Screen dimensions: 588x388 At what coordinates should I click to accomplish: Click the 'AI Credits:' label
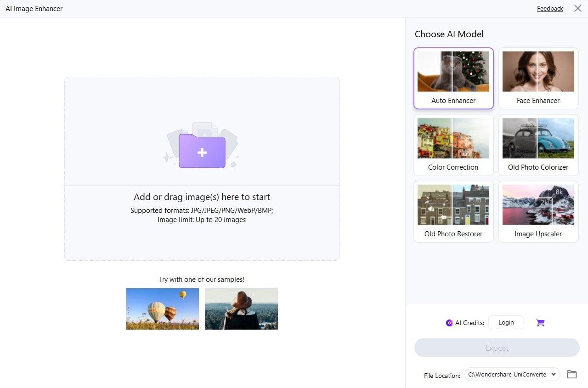(x=469, y=323)
